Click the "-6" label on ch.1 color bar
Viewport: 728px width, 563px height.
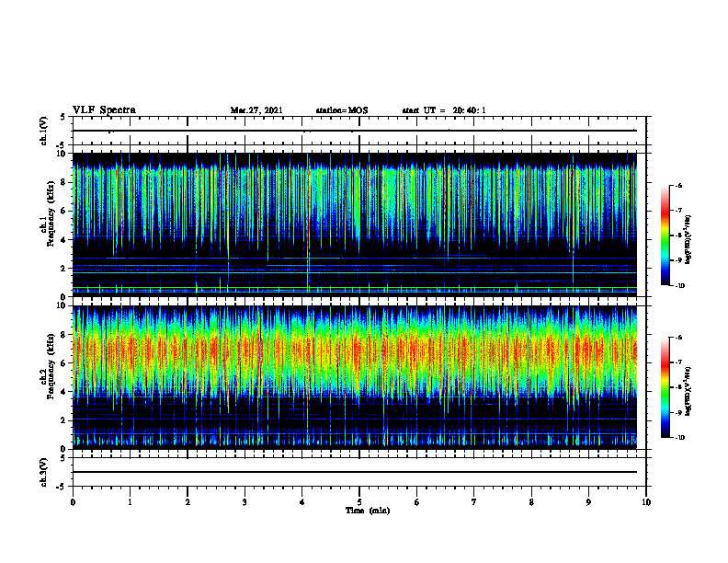tap(678, 185)
